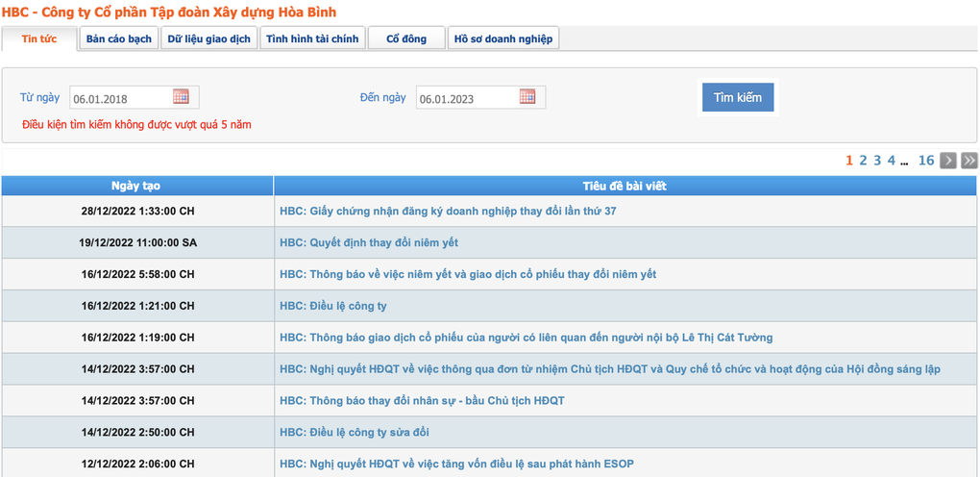Screen dimensions: 980x477
Task: Select date cell 14/12/2022 2:50:00 CH
Action: 137,432
